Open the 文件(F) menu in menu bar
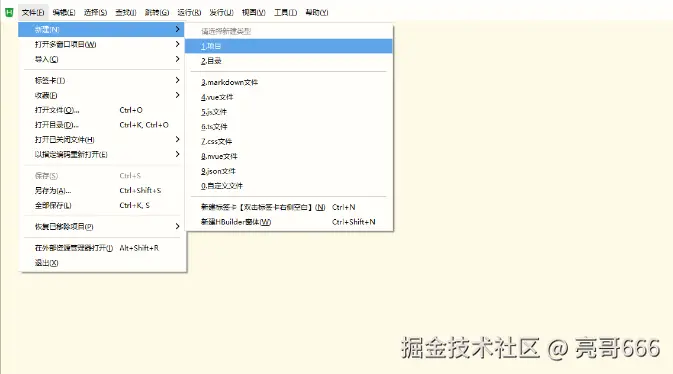 33,12
